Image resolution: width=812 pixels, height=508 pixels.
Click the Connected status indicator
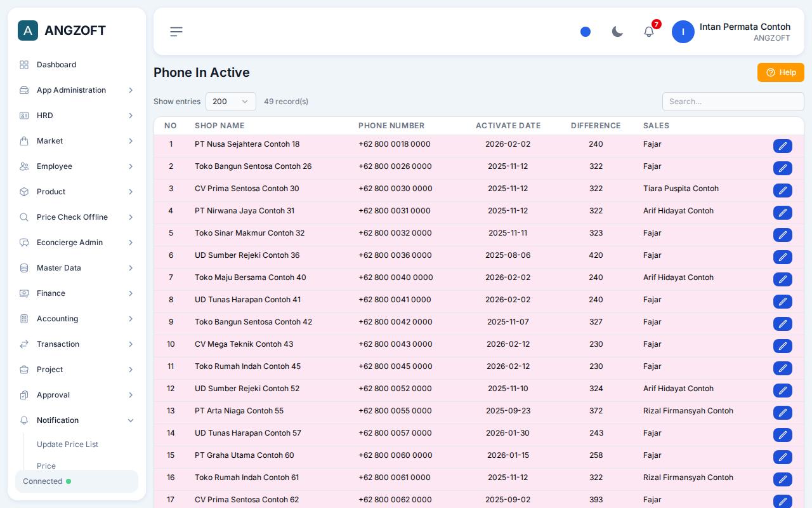(77, 481)
